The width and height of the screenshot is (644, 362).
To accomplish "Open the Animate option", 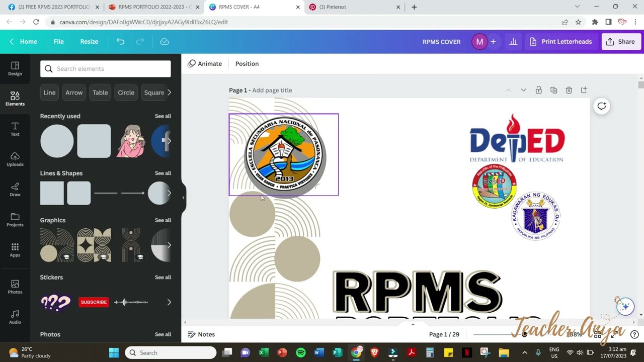I will tap(205, 64).
